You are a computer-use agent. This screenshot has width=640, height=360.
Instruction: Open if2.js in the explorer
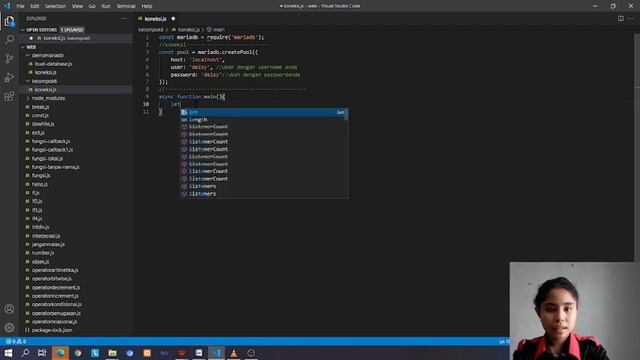pos(37,202)
